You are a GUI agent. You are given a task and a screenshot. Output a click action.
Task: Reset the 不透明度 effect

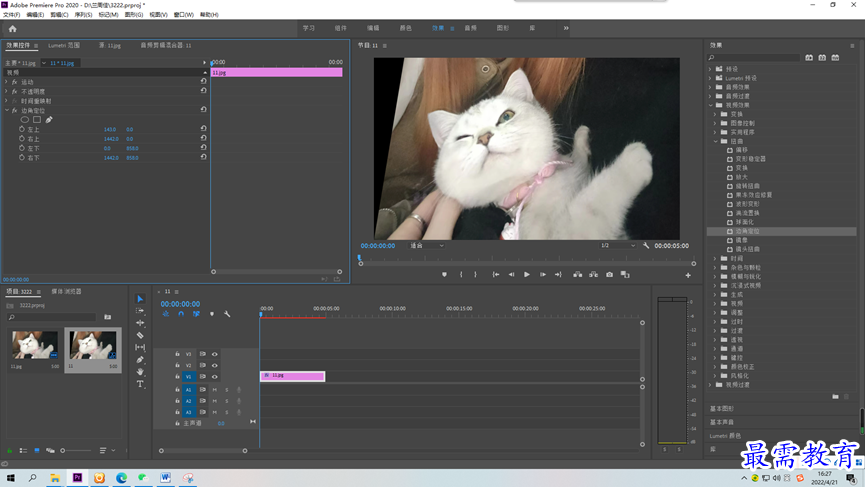tap(204, 90)
